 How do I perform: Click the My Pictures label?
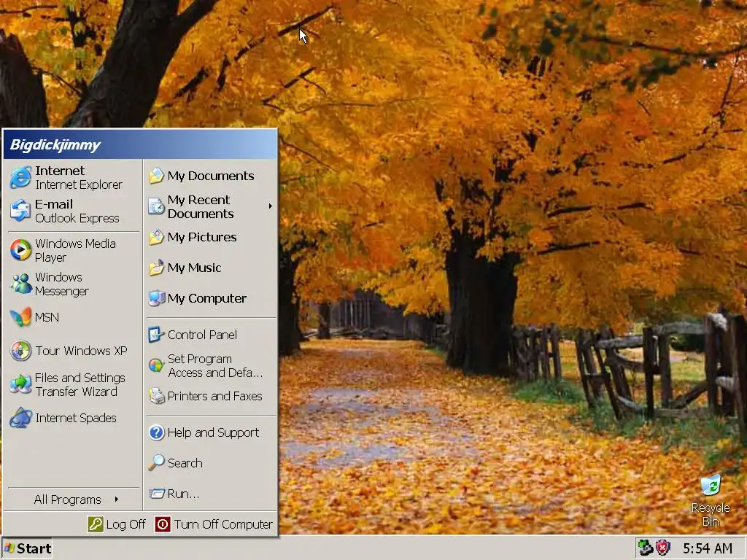point(202,237)
